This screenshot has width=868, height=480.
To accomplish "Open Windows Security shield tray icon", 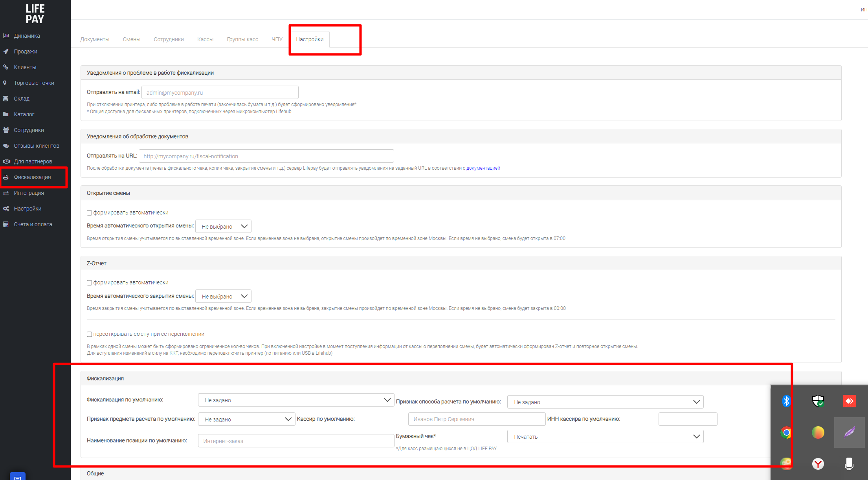I will (818, 401).
